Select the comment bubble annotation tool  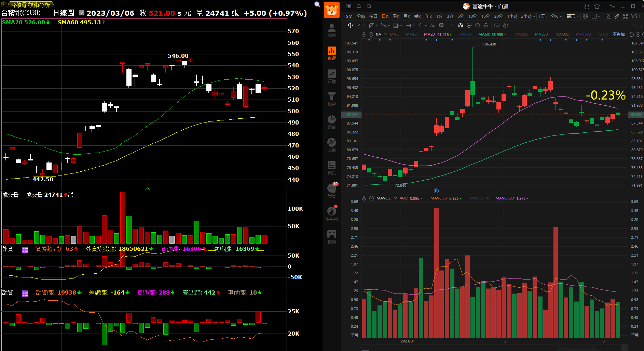(x=441, y=25)
